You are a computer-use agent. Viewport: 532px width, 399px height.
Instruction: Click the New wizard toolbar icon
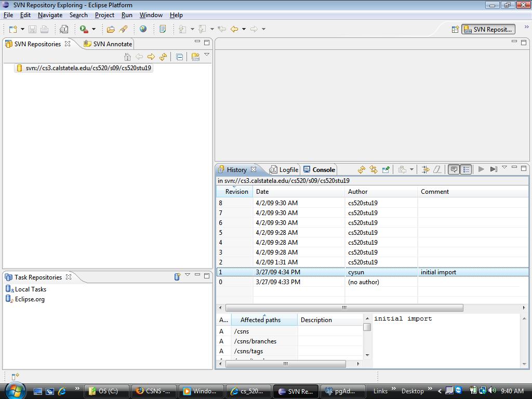pos(13,29)
